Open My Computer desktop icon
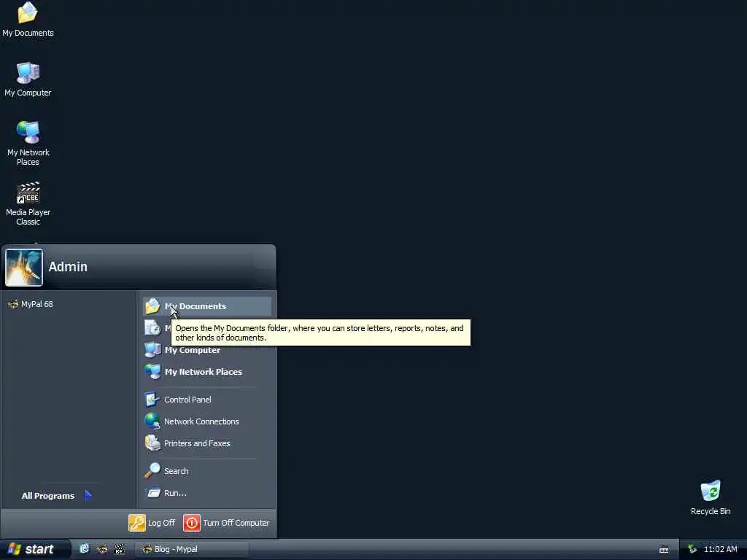 pos(28,79)
